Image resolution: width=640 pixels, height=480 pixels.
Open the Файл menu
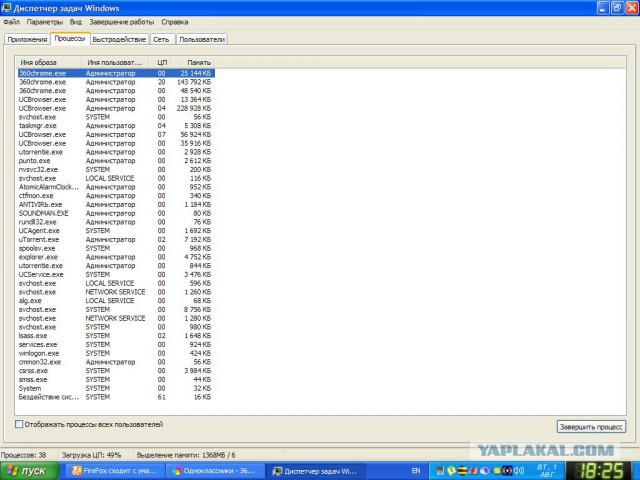click(11, 22)
